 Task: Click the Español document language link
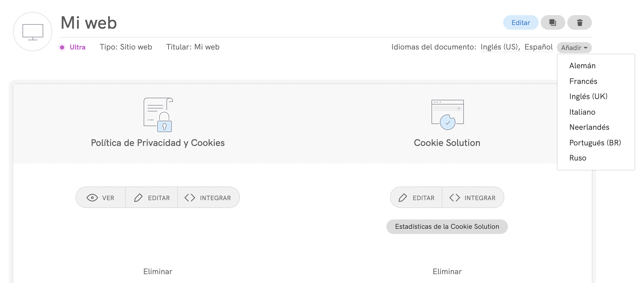[x=538, y=47]
